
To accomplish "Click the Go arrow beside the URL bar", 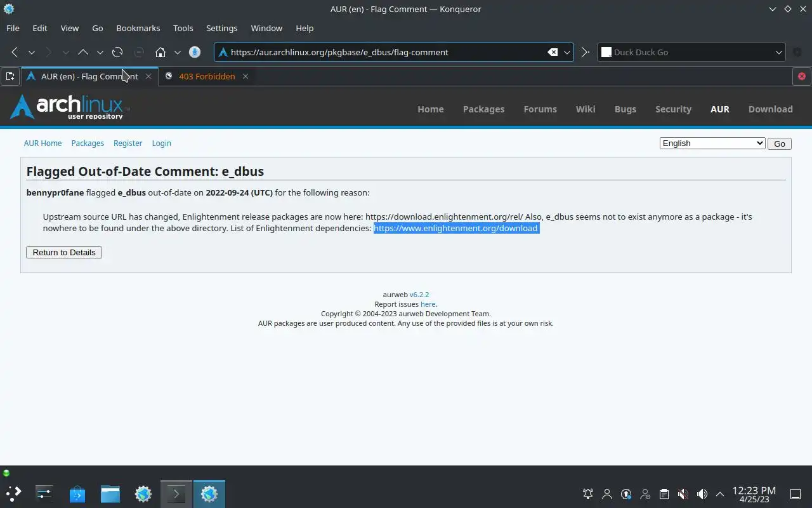I will click(586, 52).
